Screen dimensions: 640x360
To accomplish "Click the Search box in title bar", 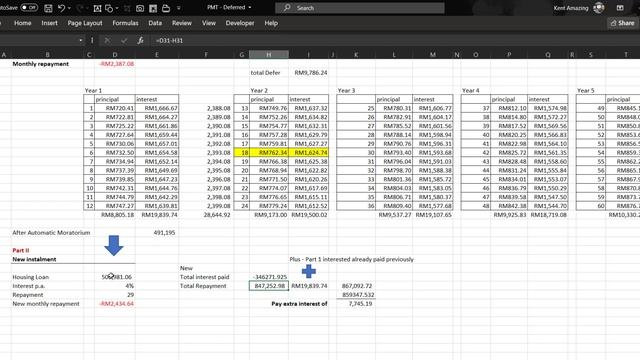I will pos(360,8).
